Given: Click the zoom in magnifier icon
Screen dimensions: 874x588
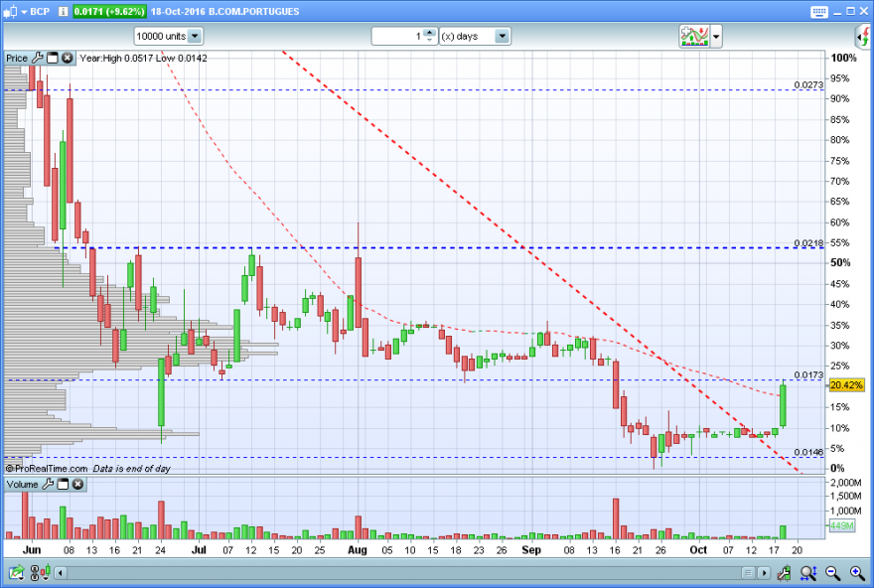Looking at the screenshot, I should pyautogui.click(x=857, y=572).
